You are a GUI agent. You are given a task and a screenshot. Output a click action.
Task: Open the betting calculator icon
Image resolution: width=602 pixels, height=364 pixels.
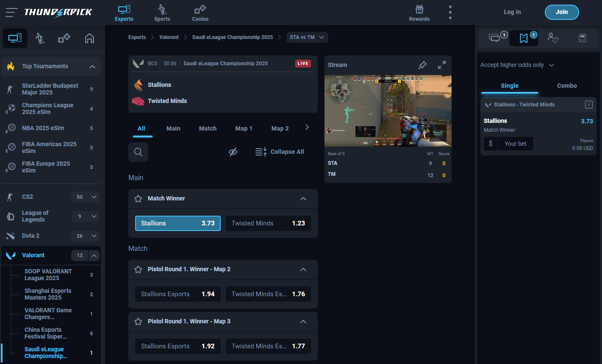pyautogui.click(x=583, y=38)
